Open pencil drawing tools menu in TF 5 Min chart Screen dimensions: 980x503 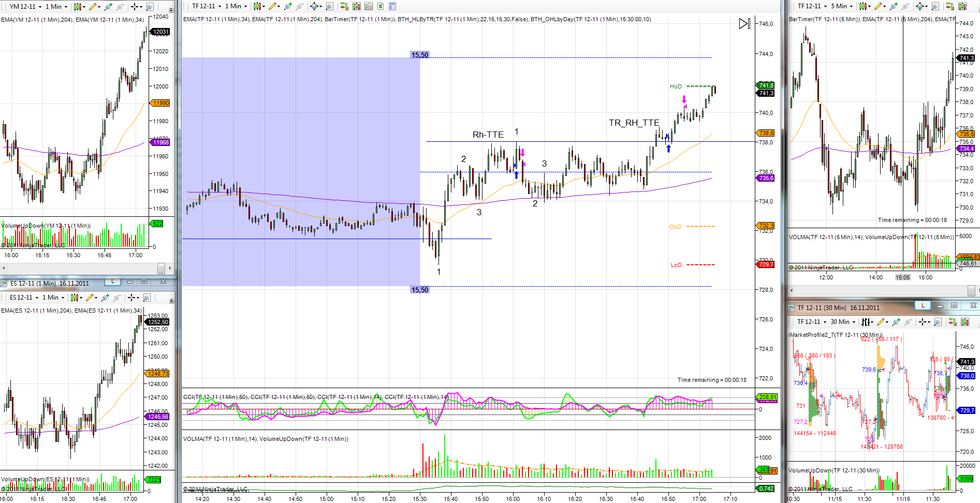coord(880,6)
